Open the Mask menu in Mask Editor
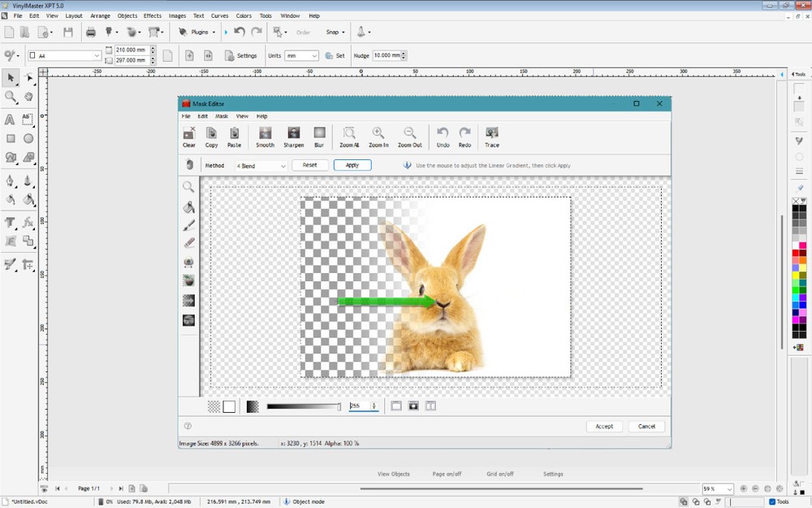This screenshot has height=508, width=812. [221, 115]
